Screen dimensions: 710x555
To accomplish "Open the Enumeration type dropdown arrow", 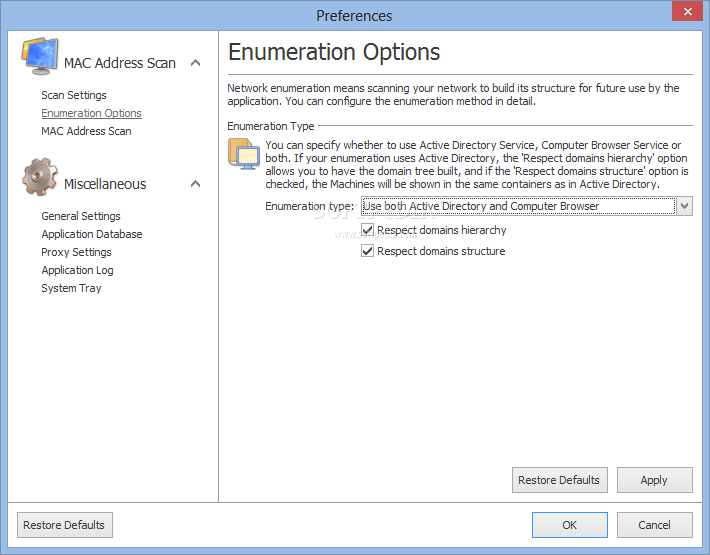I will (x=685, y=206).
